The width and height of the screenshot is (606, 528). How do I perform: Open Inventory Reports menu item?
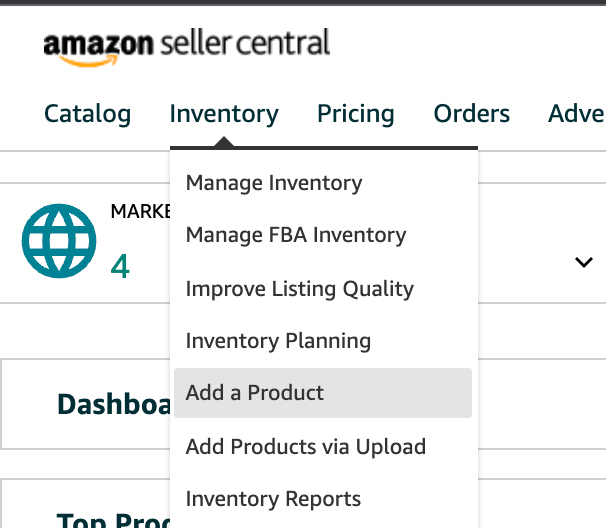pyautogui.click(x=273, y=499)
